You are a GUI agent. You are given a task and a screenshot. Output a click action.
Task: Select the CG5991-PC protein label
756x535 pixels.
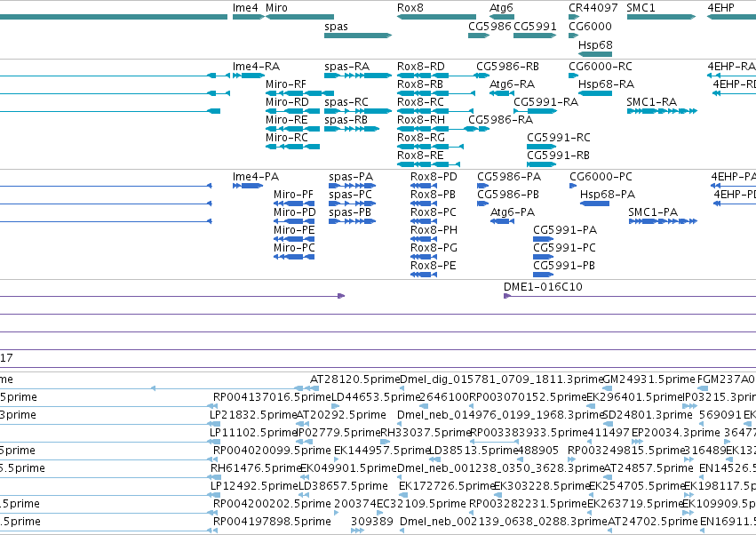(564, 249)
